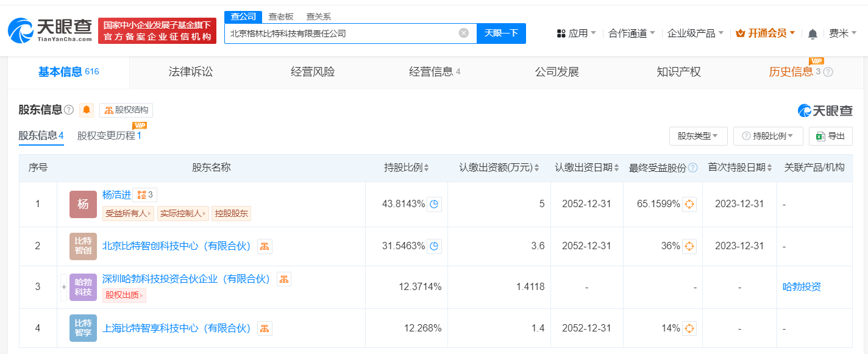Screen dimensions: 868x354
Task: Toggle sort on 认缴出资额 column
Action: coord(536,167)
